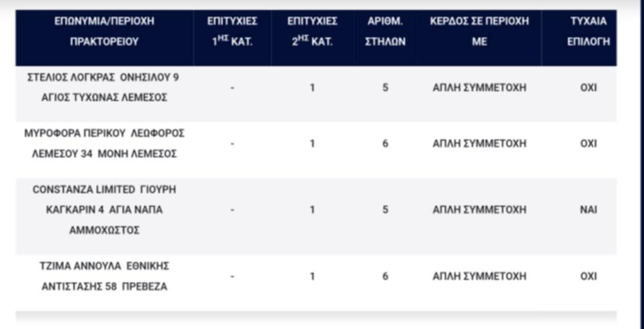
Task: Select the ΣΤΕΛΙΟΣ ΛΟΓΚΡΑΣ agency row
Action: (103, 88)
